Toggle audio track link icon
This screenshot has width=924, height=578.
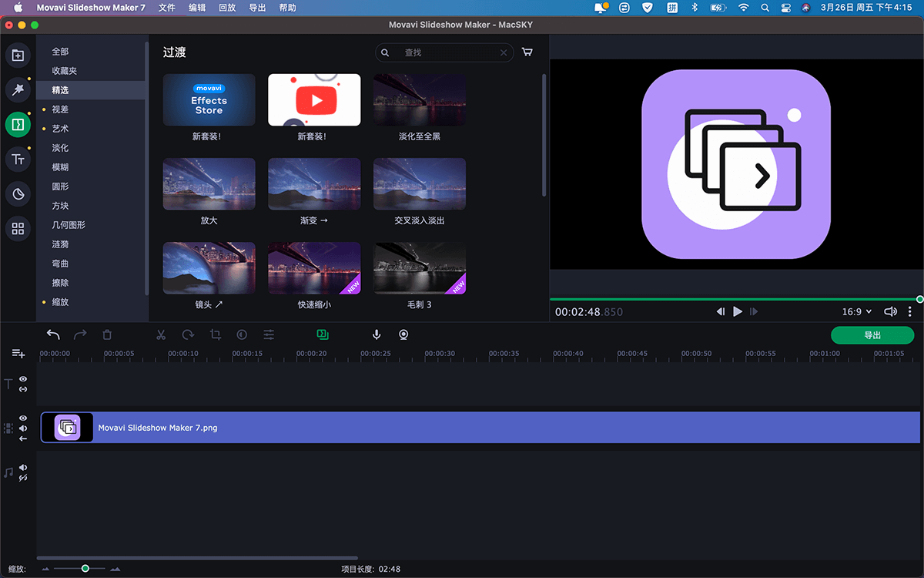coord(23,478)
